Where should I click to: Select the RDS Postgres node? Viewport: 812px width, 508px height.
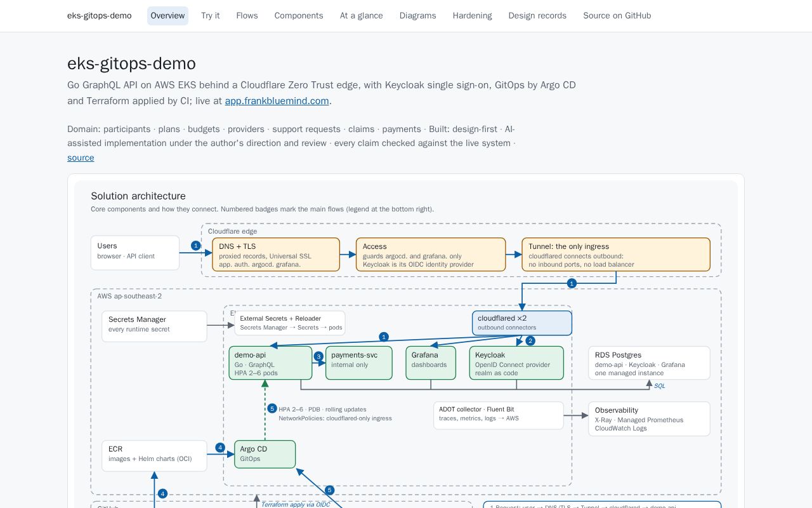649,363
